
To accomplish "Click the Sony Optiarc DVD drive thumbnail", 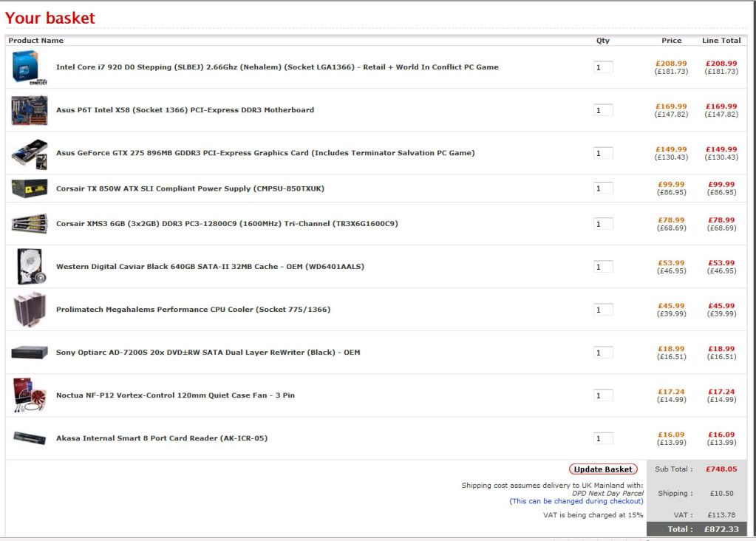I will [30, 353].
